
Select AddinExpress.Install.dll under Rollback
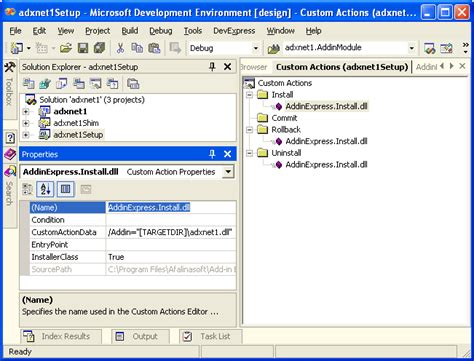tap(326, 141)
